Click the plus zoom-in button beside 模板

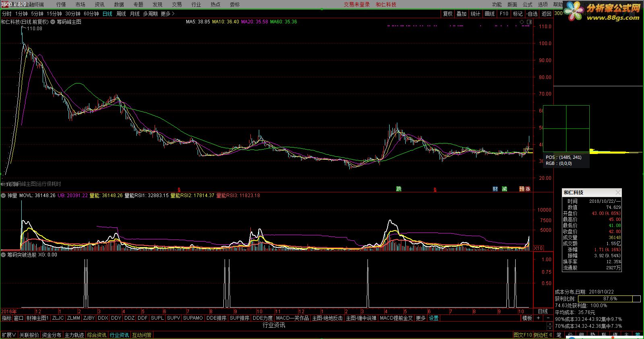538,318
